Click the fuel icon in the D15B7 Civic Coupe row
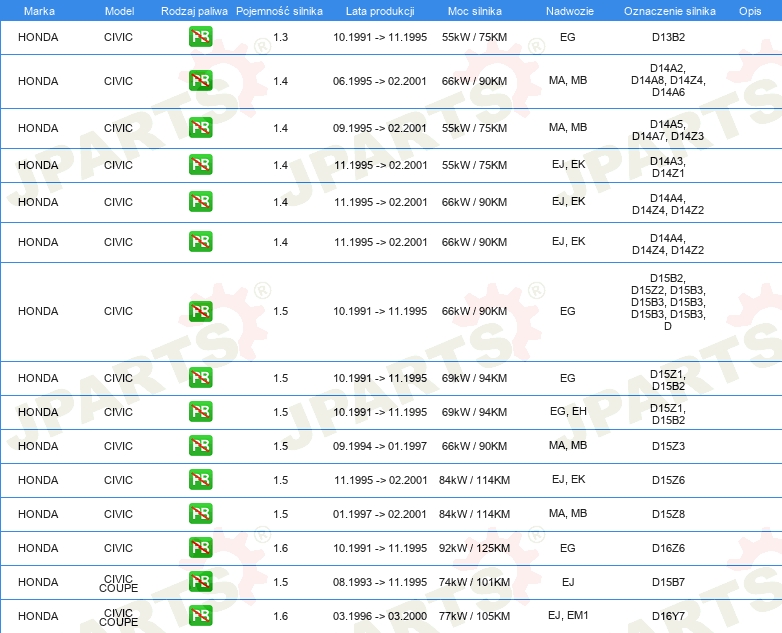782x633 pixels. point(200,582)
